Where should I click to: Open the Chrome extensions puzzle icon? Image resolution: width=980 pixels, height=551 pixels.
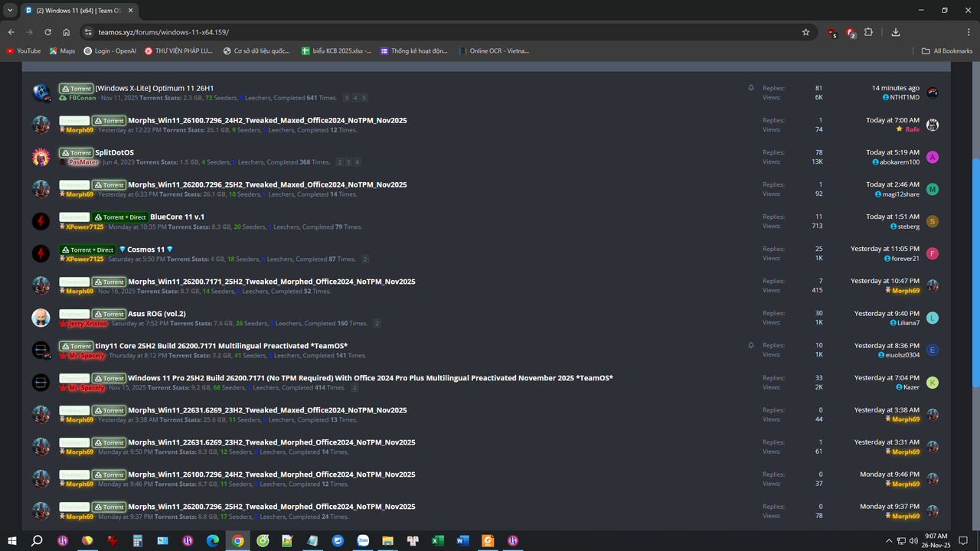pos(868,32)
